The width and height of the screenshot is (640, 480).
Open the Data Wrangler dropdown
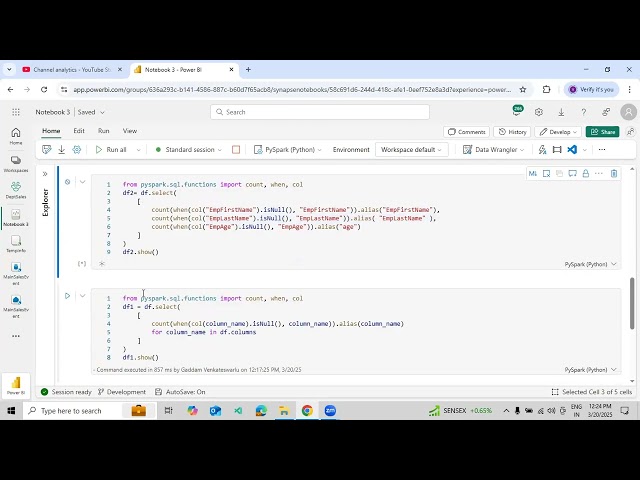point(493,149)
